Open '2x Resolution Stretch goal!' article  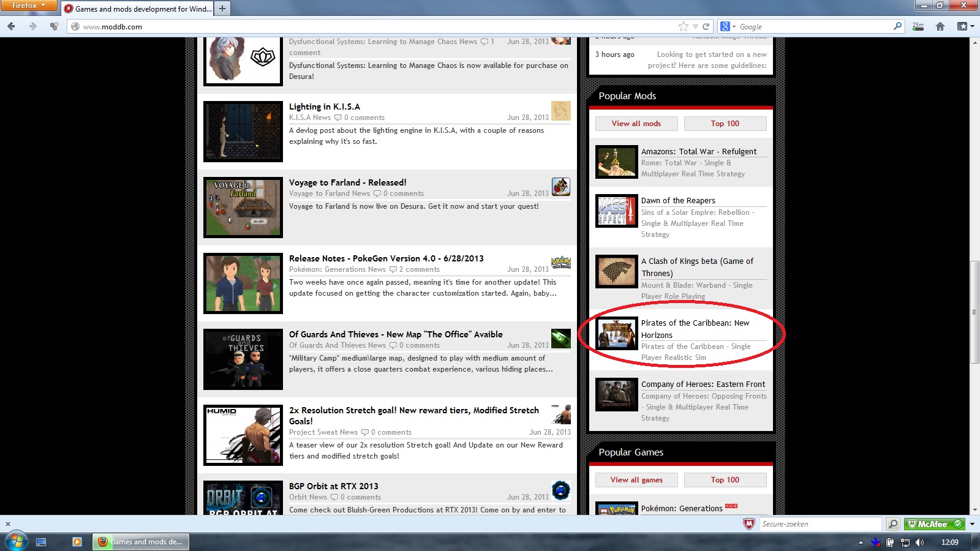(414, 416)
